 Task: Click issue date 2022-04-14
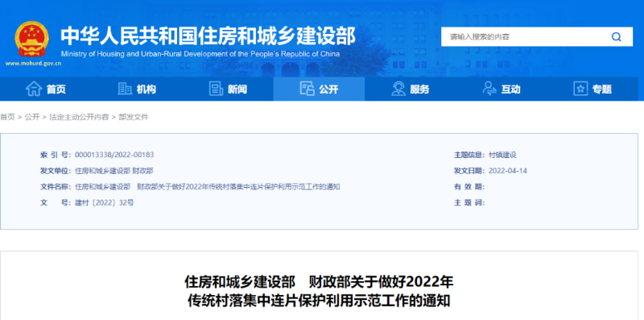508,171
